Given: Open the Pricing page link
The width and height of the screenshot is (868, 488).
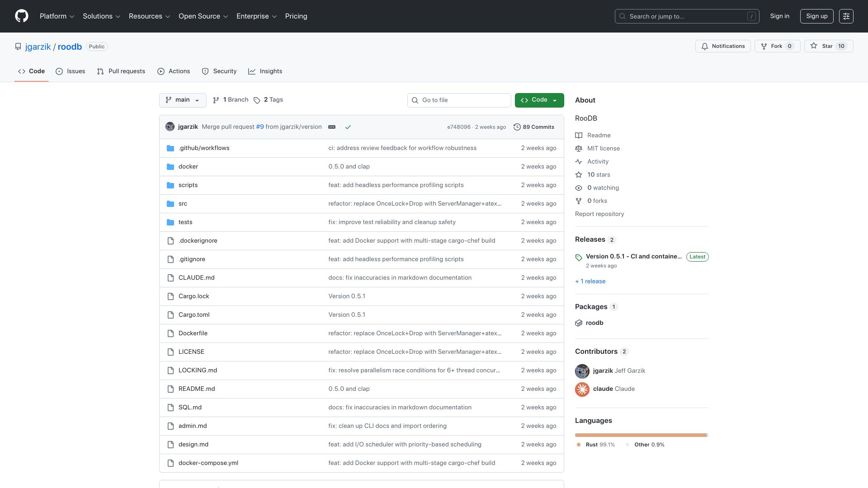Looking at the screenshot, I should tap(296, 16).
